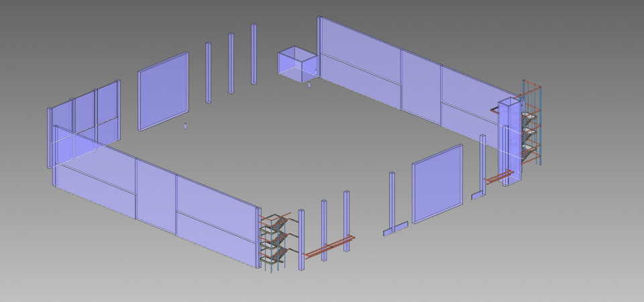Screen dimensions: 644x302
Task: Select the shortest of the three top columns
Action: pos(209,72)
